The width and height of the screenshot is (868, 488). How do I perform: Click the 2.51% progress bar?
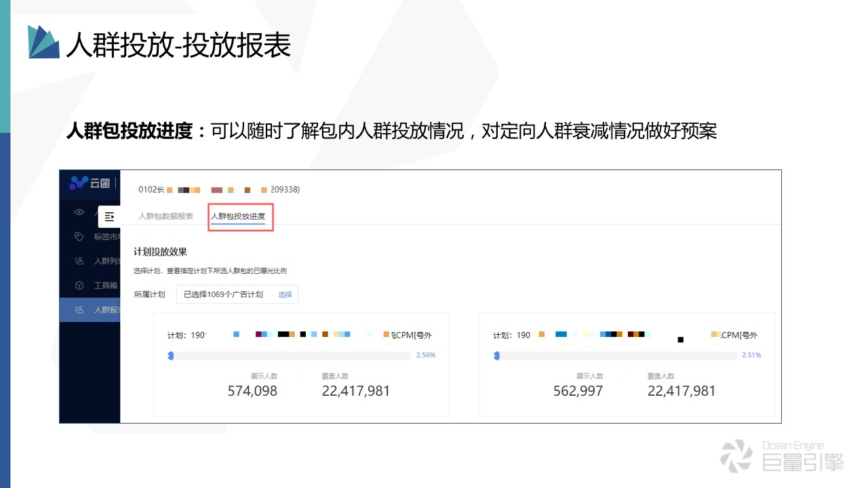pos(616,355)
